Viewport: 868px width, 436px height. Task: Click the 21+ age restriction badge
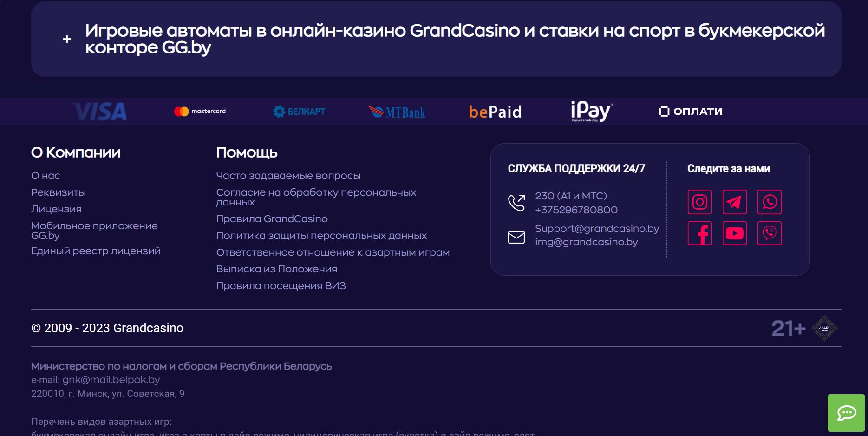click(x=788, y=329)
